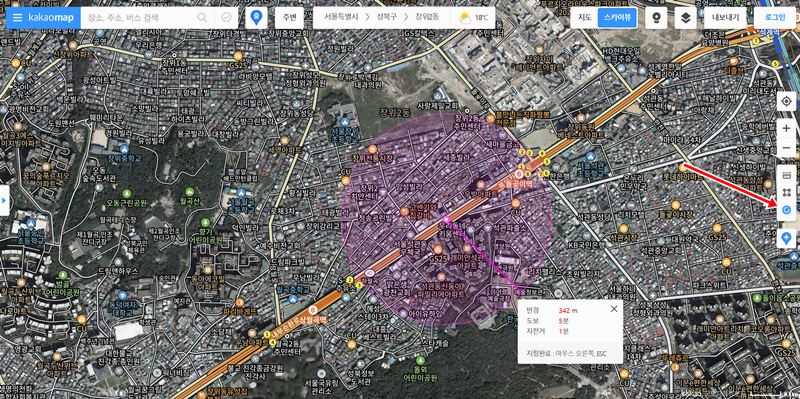Image resolution: width=800 pixels, height=399 pixels.
Task: Open the map layers stack icon
Action: [686, 18]
